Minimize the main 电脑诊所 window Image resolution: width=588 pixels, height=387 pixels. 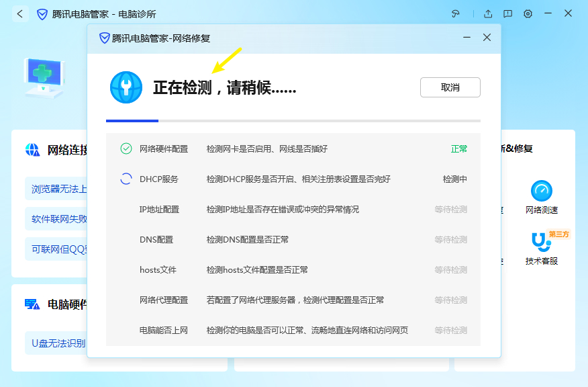548,13
